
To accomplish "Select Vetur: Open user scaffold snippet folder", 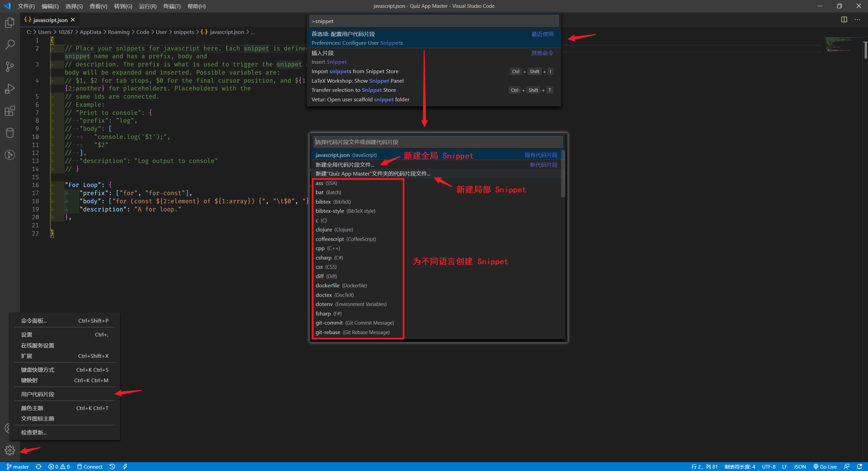I will (x=434, y=99).
